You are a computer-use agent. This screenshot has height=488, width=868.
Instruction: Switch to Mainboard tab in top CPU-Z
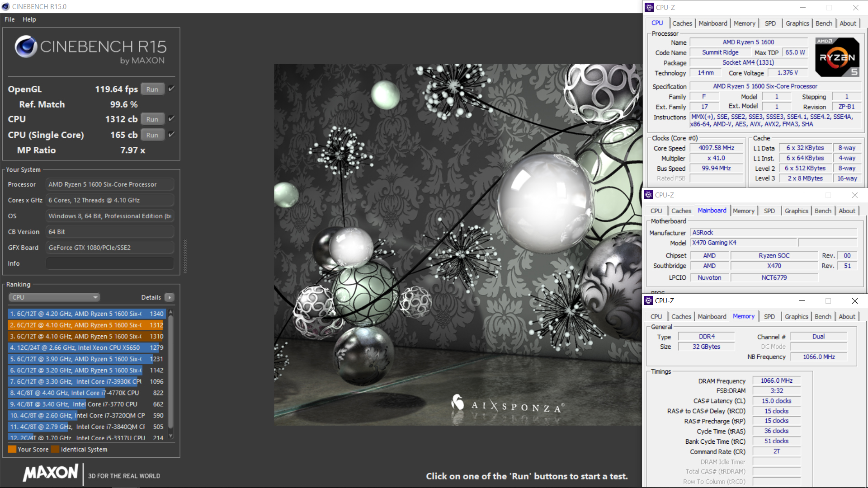[x=713, y=23]
